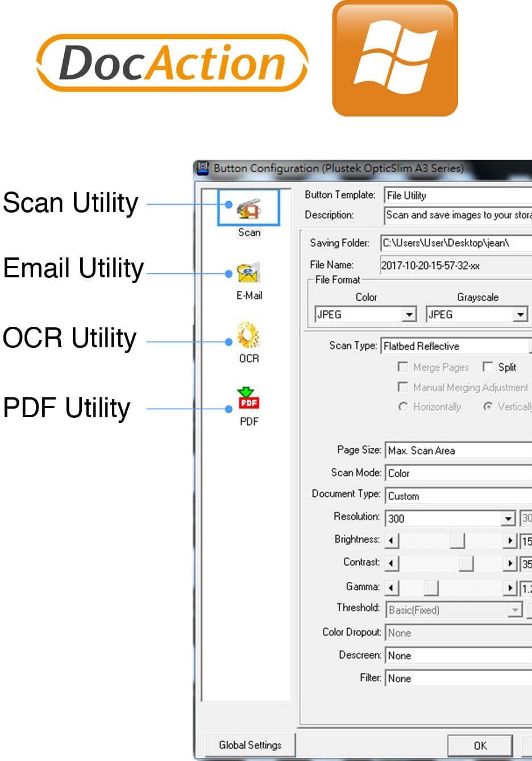Open the E-Mail utility icon
This screenshot has height=761, width=532.
(249, 273)
